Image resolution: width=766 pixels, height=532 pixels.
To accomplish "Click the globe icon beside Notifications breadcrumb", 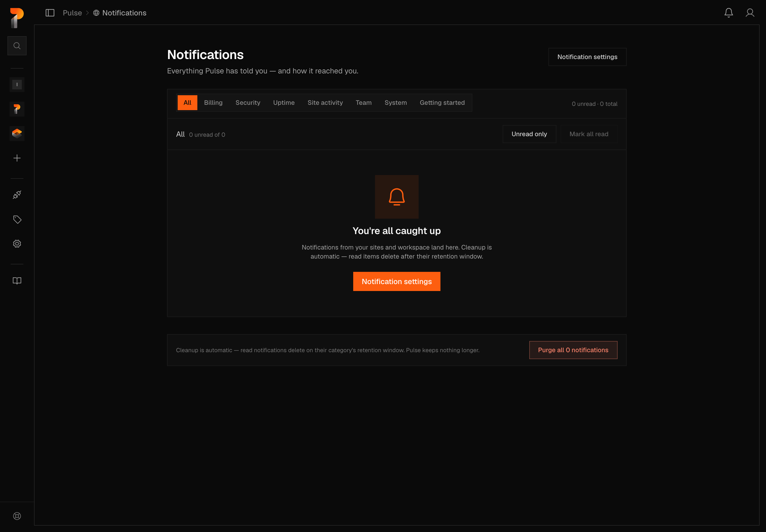I will click(x=96, y=13).
